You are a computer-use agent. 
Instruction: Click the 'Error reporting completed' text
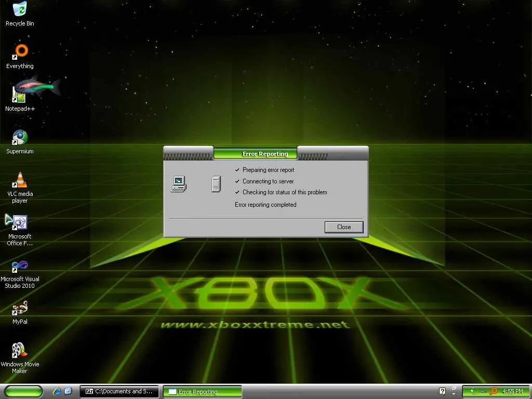coord(265,205)
